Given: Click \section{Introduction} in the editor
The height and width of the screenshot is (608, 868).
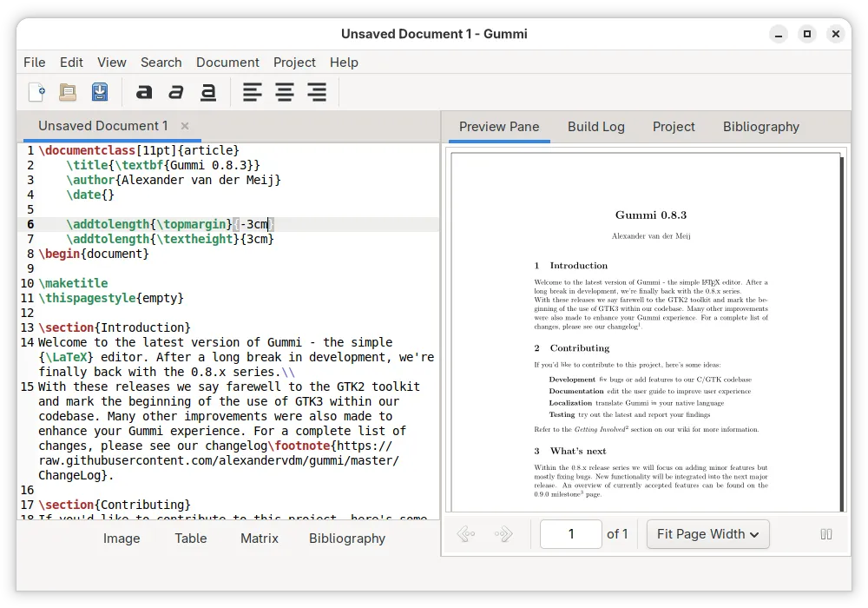Looking at the screenshot, I should tap(115, 327).
